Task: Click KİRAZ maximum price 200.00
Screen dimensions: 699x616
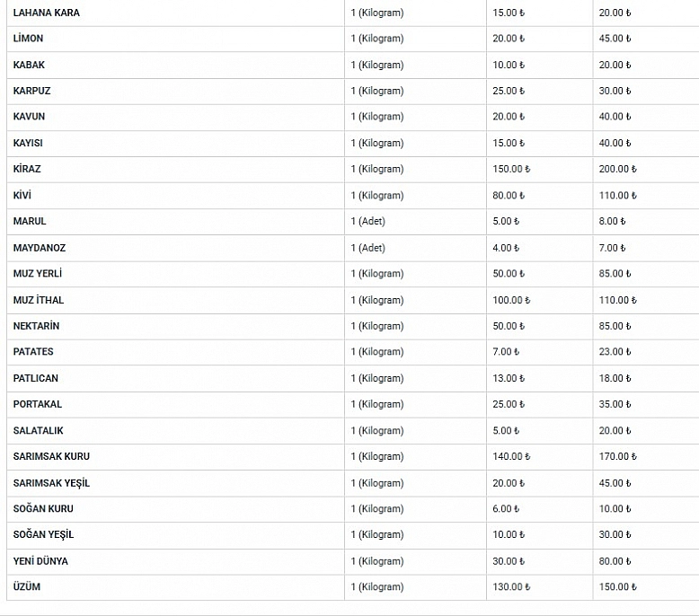Action: tap(618, 169)
